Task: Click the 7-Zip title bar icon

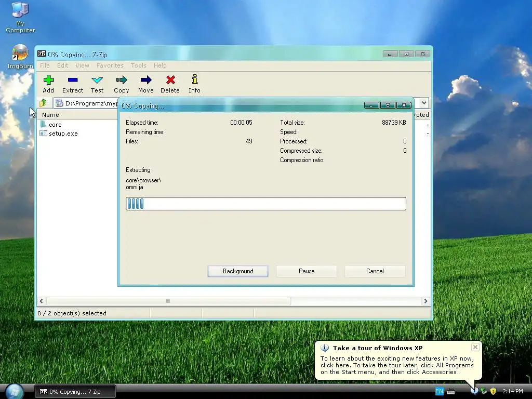Action: [42, 54]
